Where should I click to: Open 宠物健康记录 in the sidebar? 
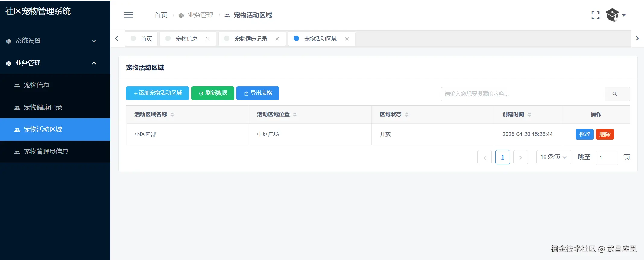[x=55, y=107]
